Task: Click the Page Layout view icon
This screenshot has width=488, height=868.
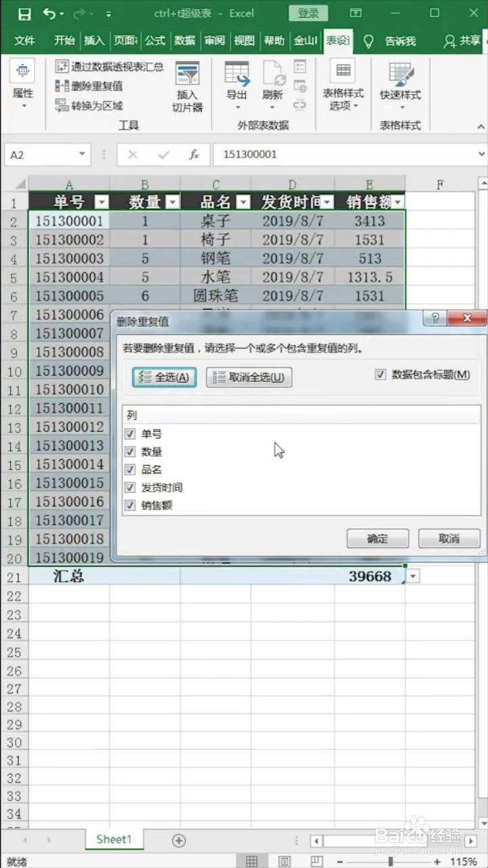Action: [x=284, y=861]
